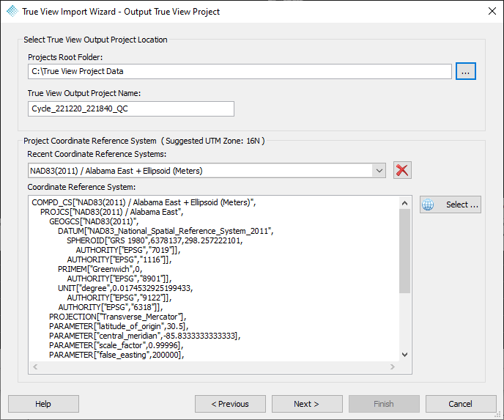
Task: Click the AUTHORITY EPSG 1116 line
Action: coord(119,260)
